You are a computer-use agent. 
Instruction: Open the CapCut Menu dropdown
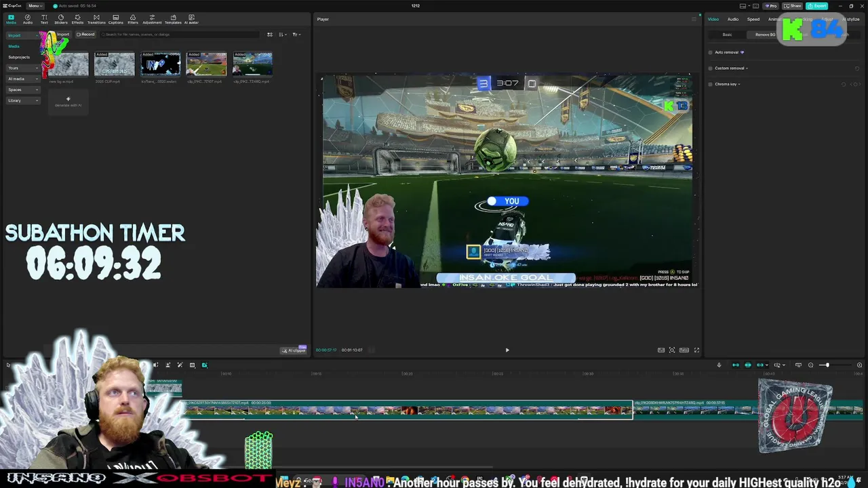click(x=35, y=6)
